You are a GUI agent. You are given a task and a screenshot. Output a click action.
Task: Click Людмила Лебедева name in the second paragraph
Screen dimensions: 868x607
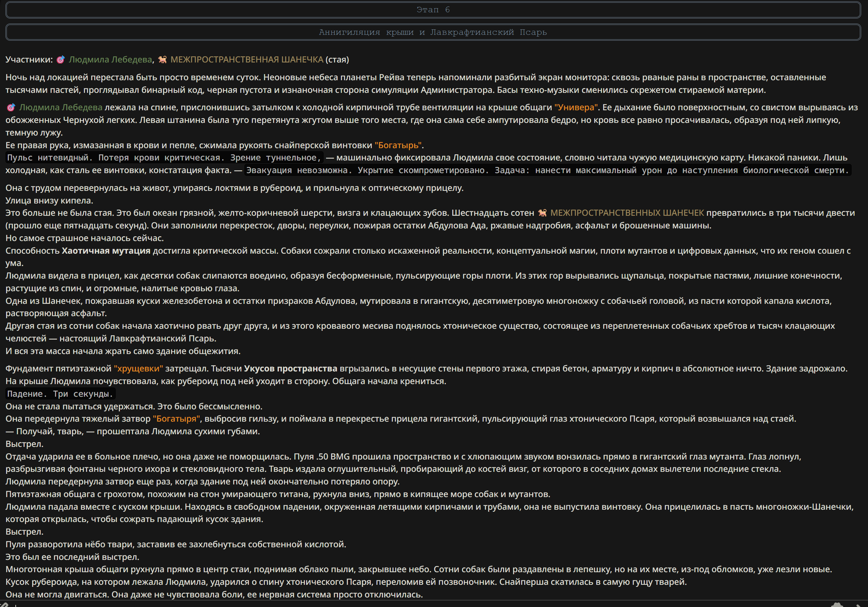point(61,108)
